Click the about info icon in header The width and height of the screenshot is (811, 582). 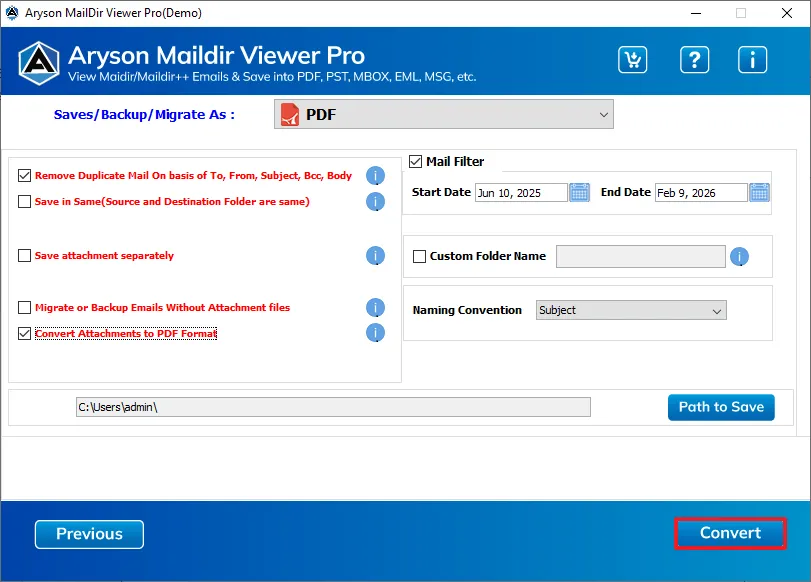752,59
